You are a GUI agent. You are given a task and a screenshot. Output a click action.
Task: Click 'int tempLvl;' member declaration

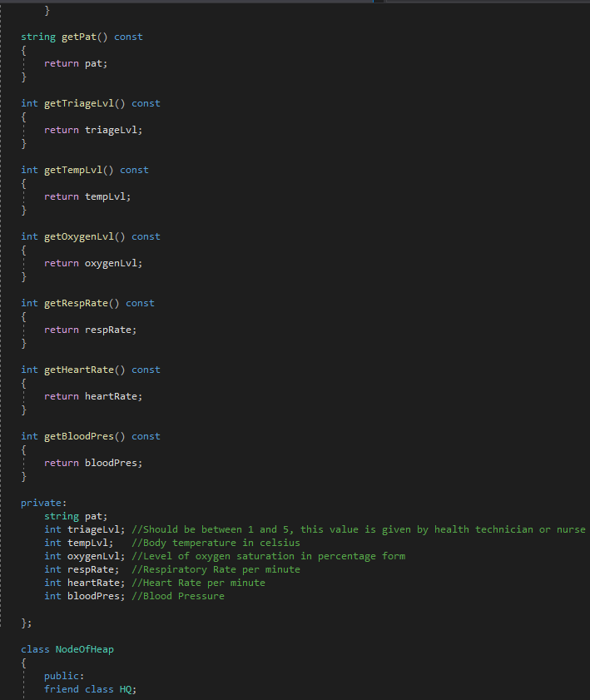tap(78, 543)
